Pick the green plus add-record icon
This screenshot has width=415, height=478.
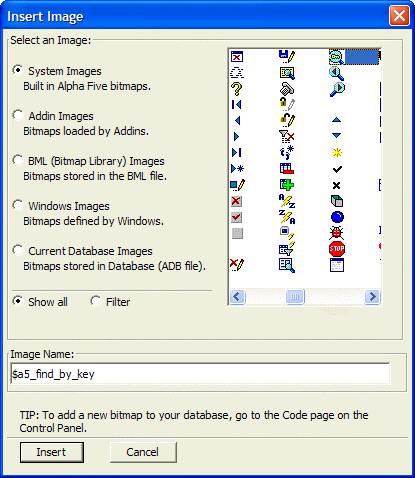click(x=287, y=185)
